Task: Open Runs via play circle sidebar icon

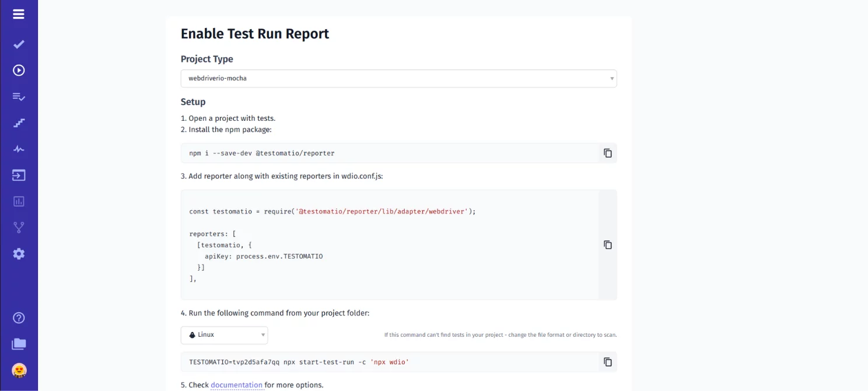Action: click(x=19, y=71)
